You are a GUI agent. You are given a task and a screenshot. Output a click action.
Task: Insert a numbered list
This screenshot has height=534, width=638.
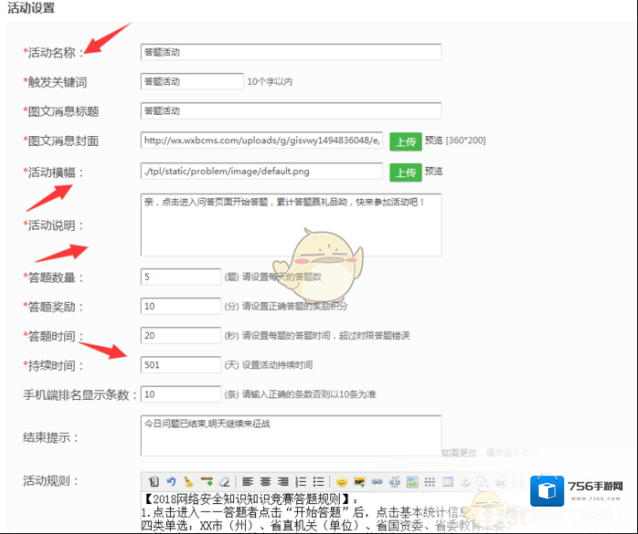[x=301, y=481]
